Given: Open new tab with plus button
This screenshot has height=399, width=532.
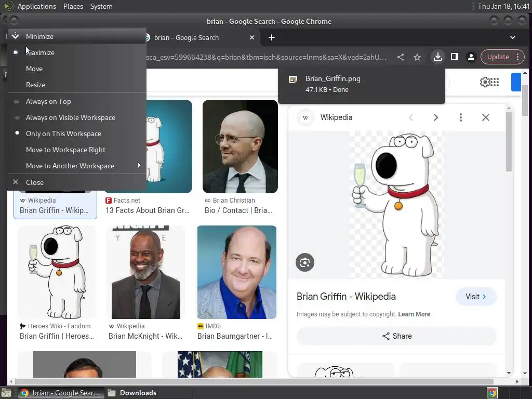Looking at the screenshot, I should click(x=271, y=37).
